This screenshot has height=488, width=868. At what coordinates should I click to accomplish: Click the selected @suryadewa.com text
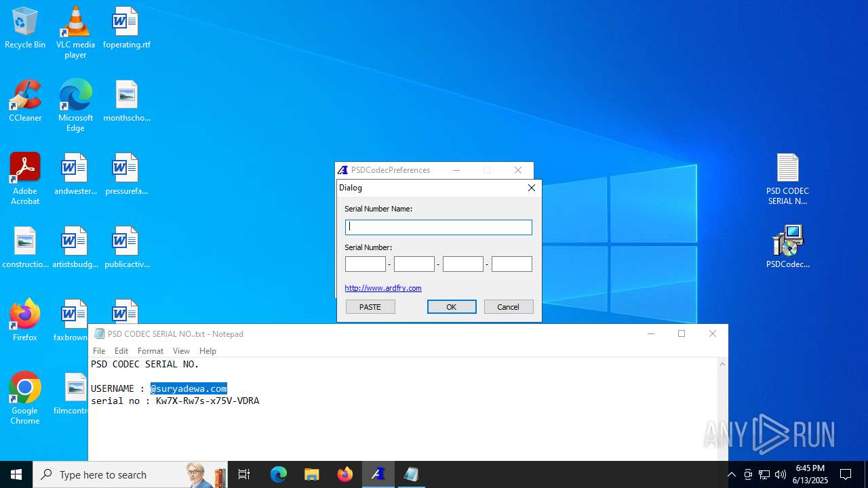click(x=189, y=388)
